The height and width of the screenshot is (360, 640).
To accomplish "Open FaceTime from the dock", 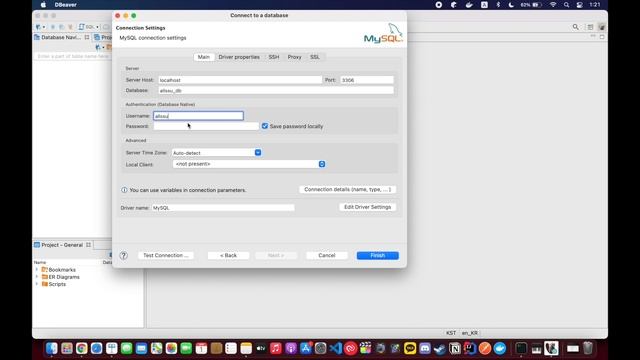I will (x=186, y=348).
